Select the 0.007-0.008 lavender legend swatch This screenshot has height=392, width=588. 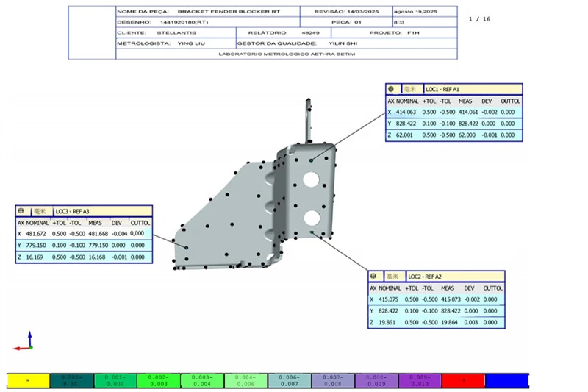pos(333,381)
